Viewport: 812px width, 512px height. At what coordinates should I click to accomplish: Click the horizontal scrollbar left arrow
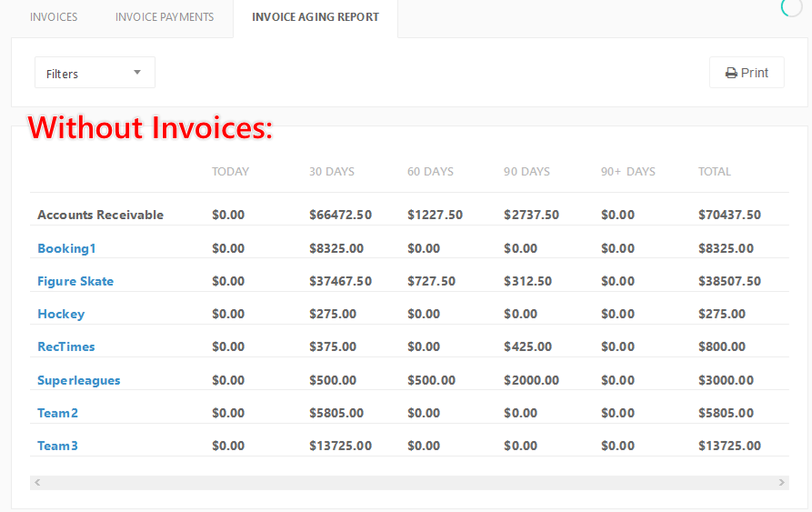point(37,483)
